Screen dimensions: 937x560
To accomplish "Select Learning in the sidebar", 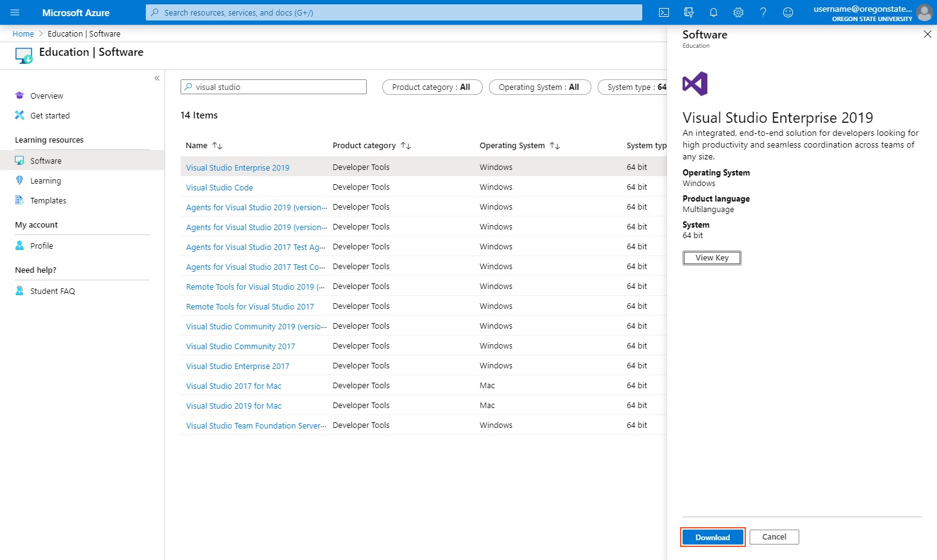I will click(x=45, y=180).
